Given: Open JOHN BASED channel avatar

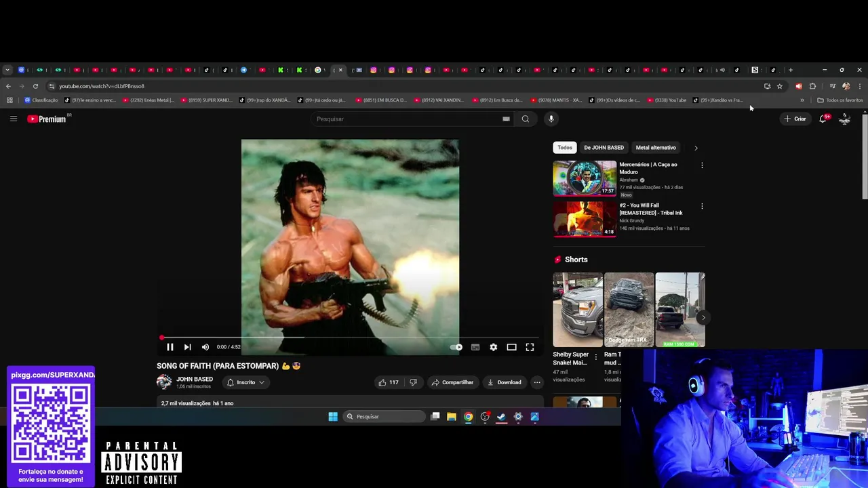Looking at the screenshot, I should pos(164,382).
